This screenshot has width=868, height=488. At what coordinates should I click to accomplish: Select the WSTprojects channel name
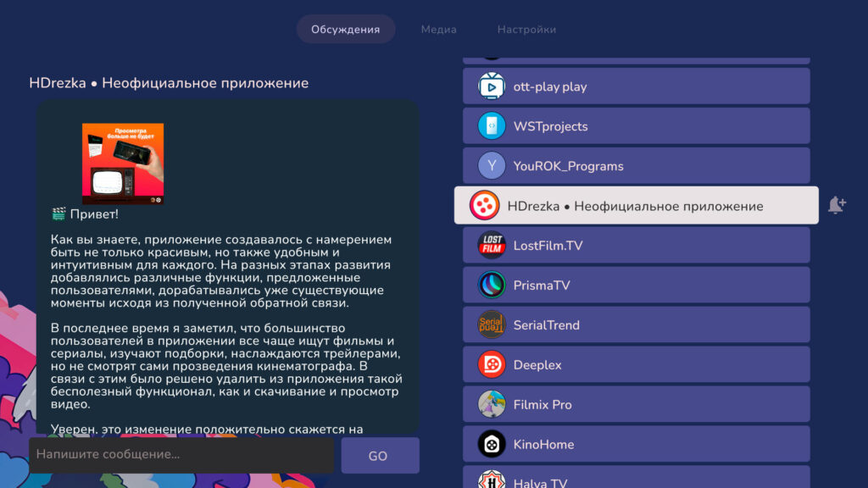(x=550, y=127)
